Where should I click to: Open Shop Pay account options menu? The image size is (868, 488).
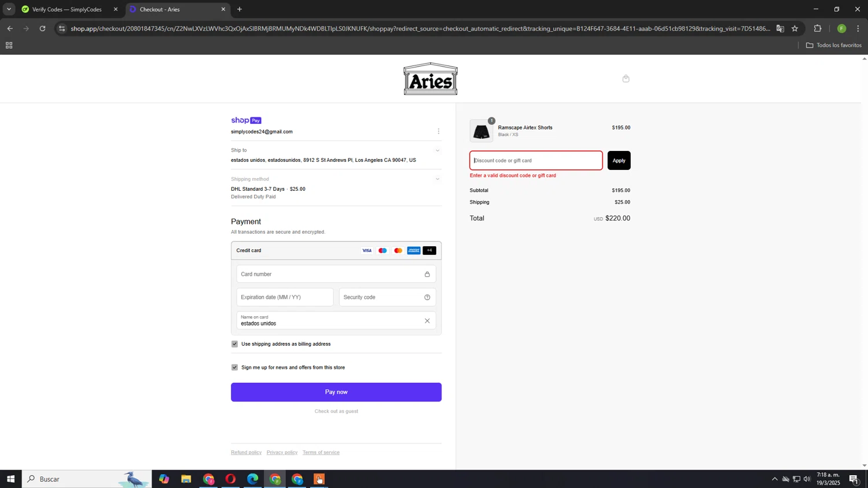point(438,131)
